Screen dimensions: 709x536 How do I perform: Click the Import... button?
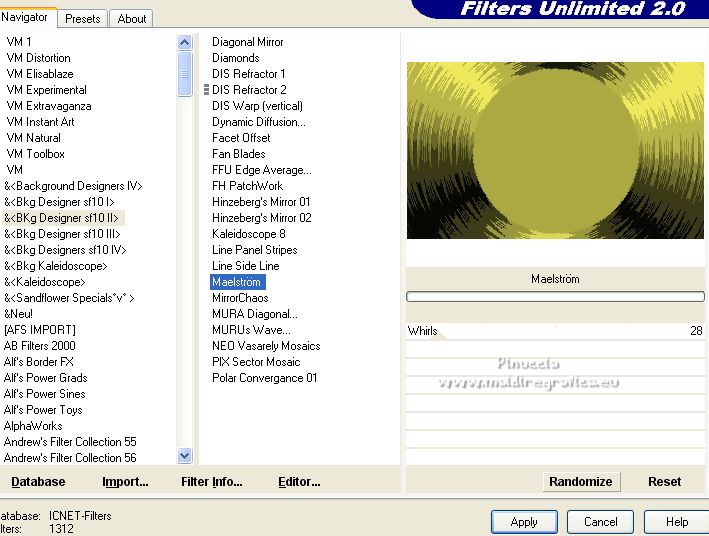pos(125,482)
